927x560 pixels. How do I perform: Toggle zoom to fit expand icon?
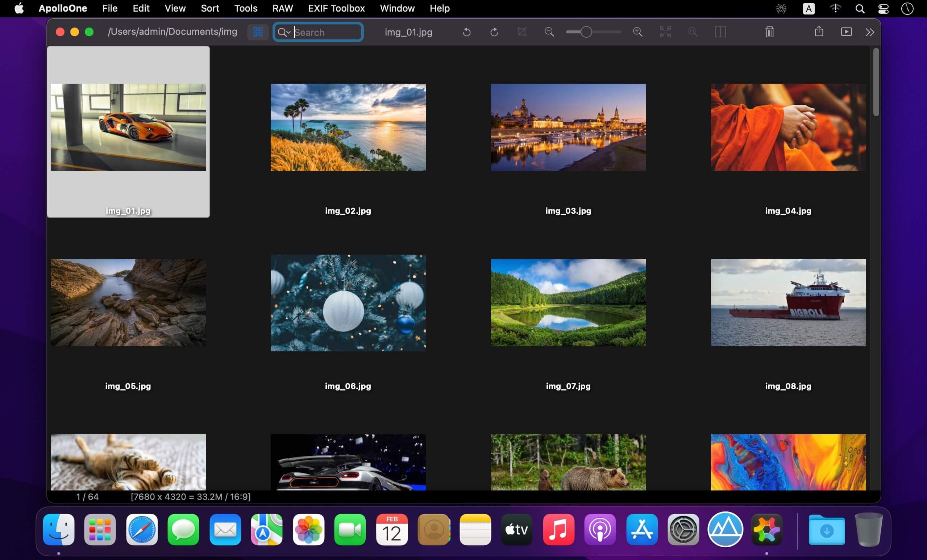665,32
